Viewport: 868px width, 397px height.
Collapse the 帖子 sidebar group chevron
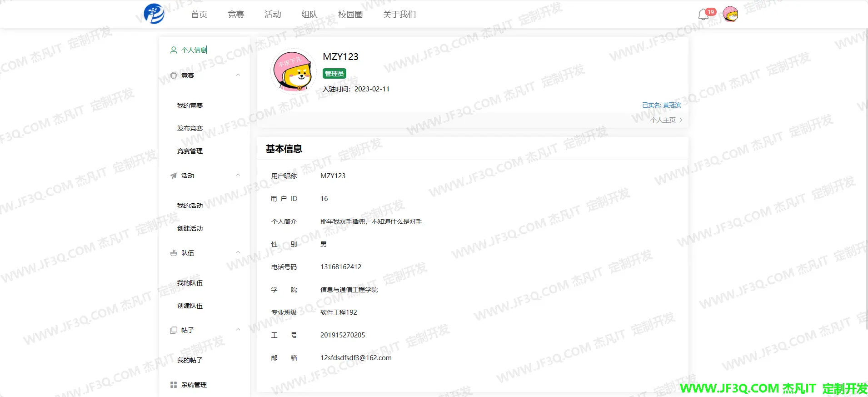(x=238, y=330)
